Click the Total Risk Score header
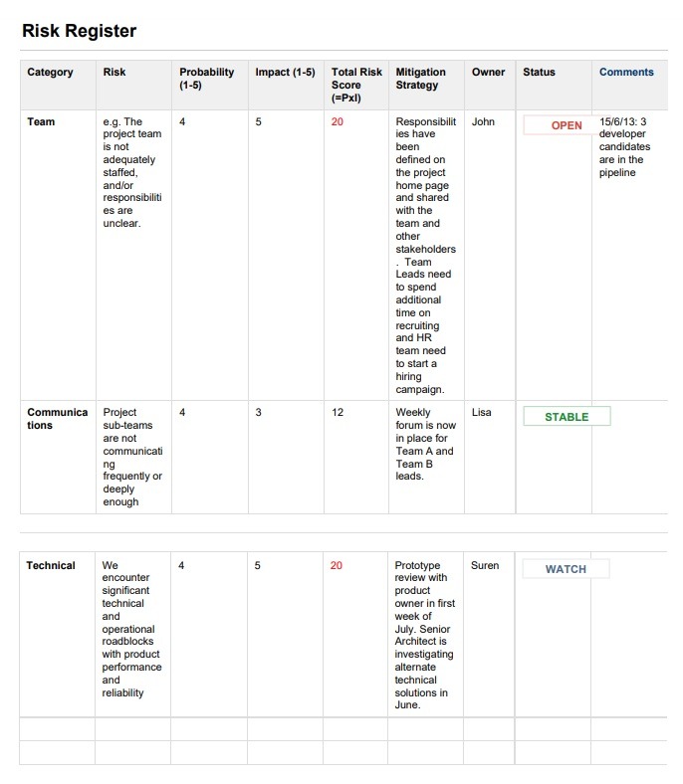The width and height of the screenshot is (683, 784). click(356, 85)
